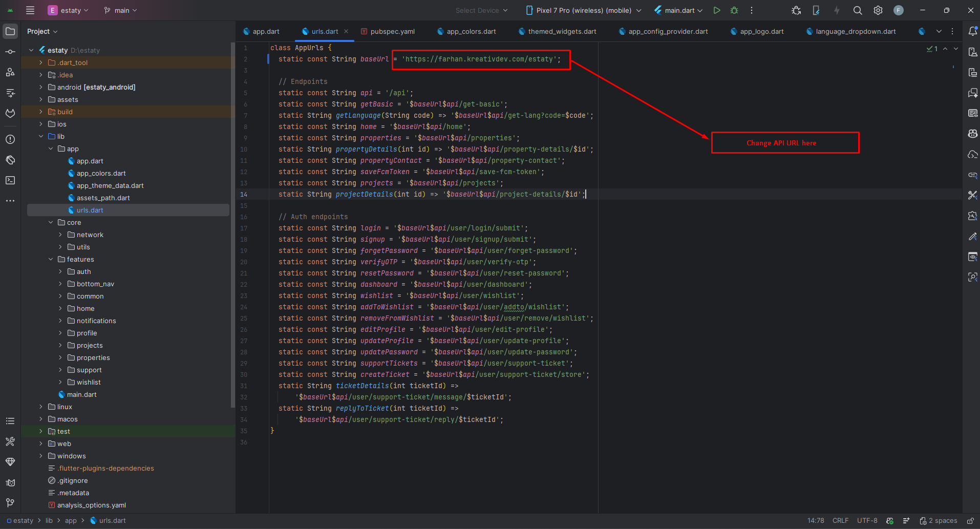
Task: Open the Commit tool window icon
Action: click(x=10, y=52)
